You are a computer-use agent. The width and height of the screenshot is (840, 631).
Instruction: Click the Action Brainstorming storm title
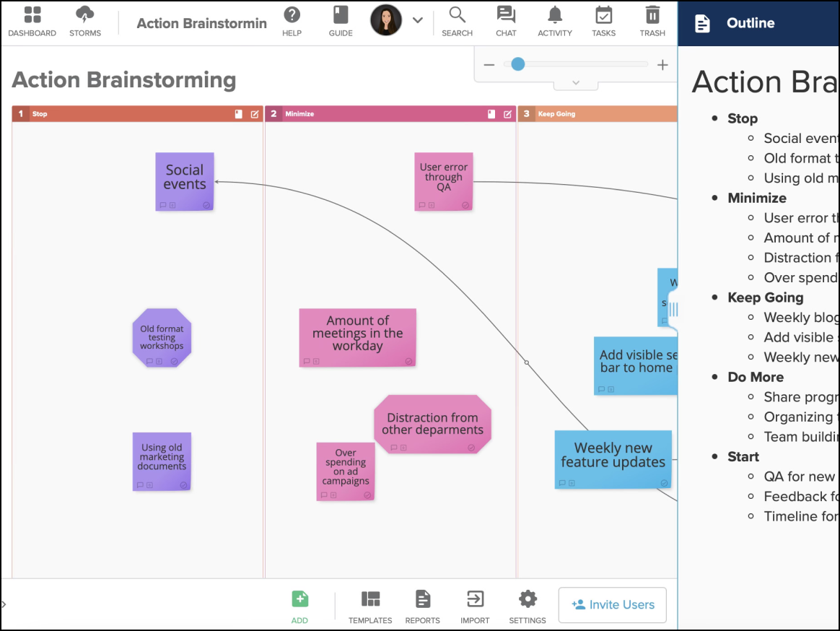tap(201, 24)
